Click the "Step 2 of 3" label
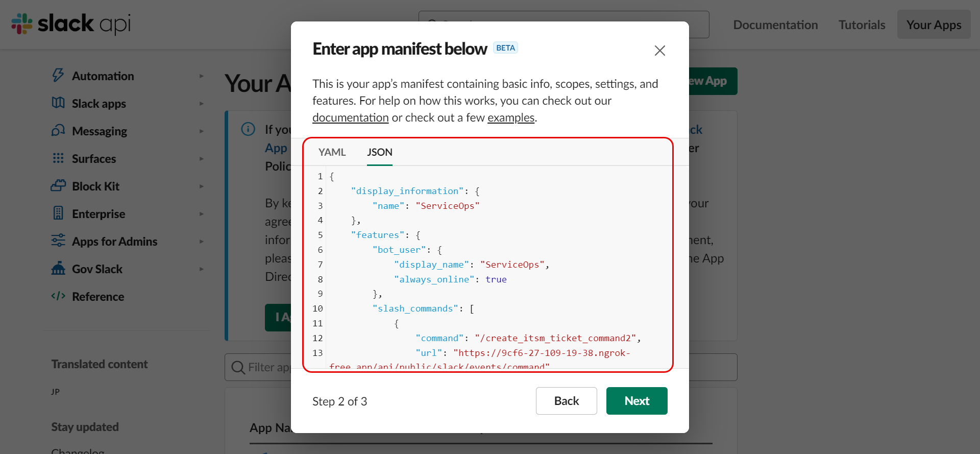Viewport: 980px width, 454px height. [339, 401]
